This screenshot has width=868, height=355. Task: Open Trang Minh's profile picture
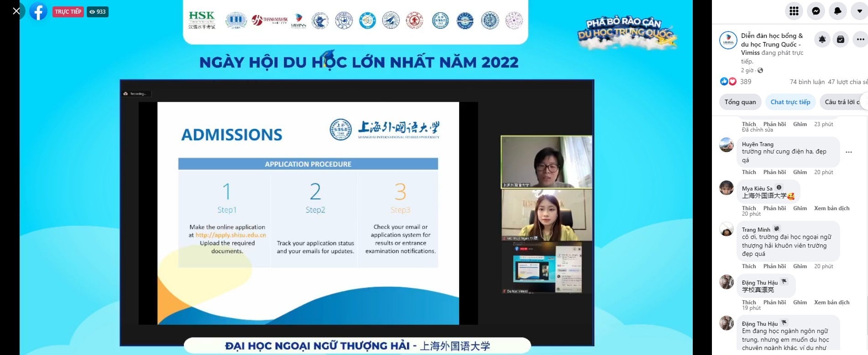(x=727, y=229)
